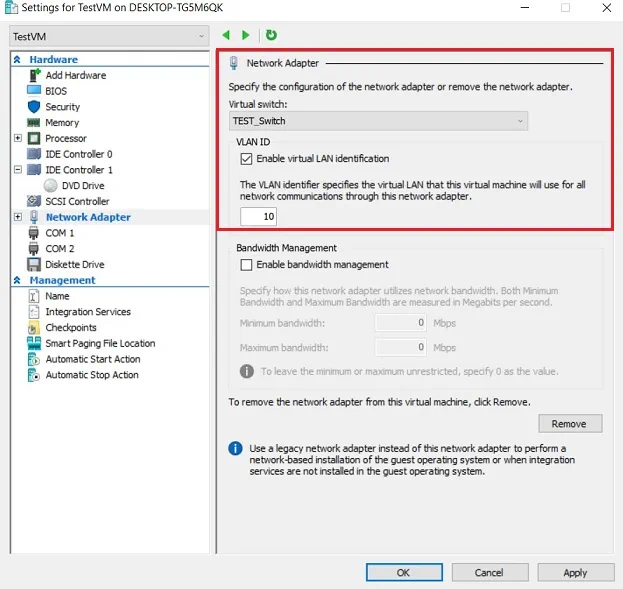Image resolution: width=623 pixels, height=589 pixels.
Task: Expand the Processor tree node
Action: click(x=18, y=138)
